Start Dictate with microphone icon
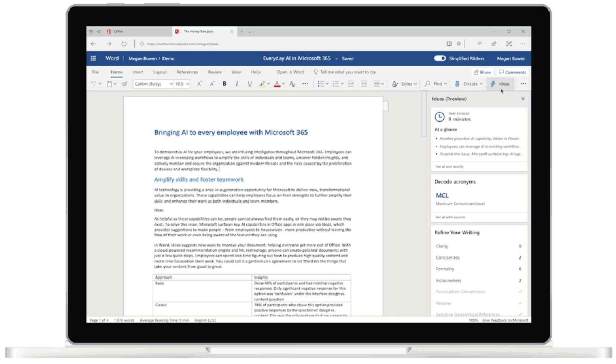The width and height of the screenshot is (616, 364). pyautogui.click(x=457, y=84)
